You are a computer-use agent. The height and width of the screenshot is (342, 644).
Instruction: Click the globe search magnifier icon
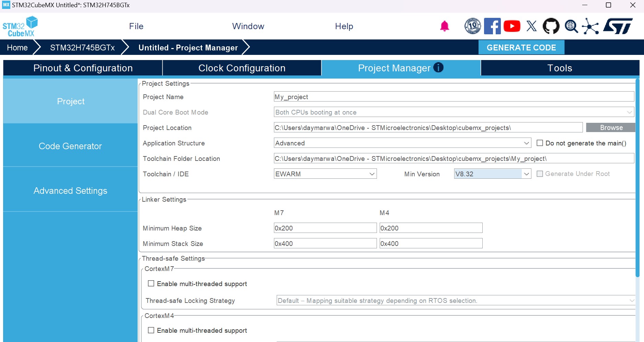[571, 26]
